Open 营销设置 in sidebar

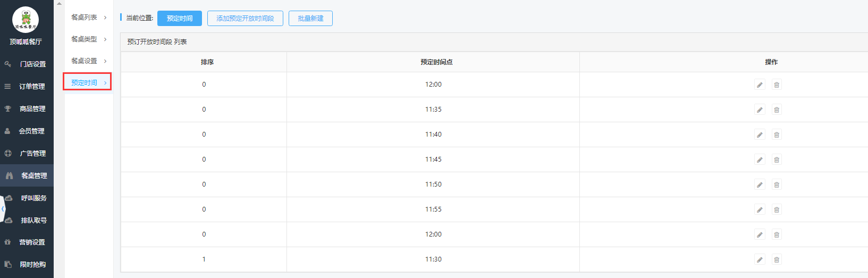click(x=27, y=242)
